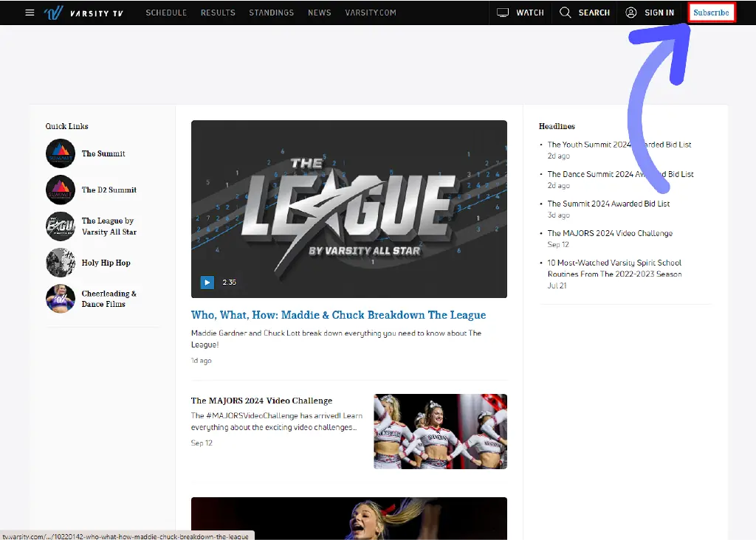Open Who, What, How: Maddie & Chuck headline
The image size is (756, 540).
(338, 315)
